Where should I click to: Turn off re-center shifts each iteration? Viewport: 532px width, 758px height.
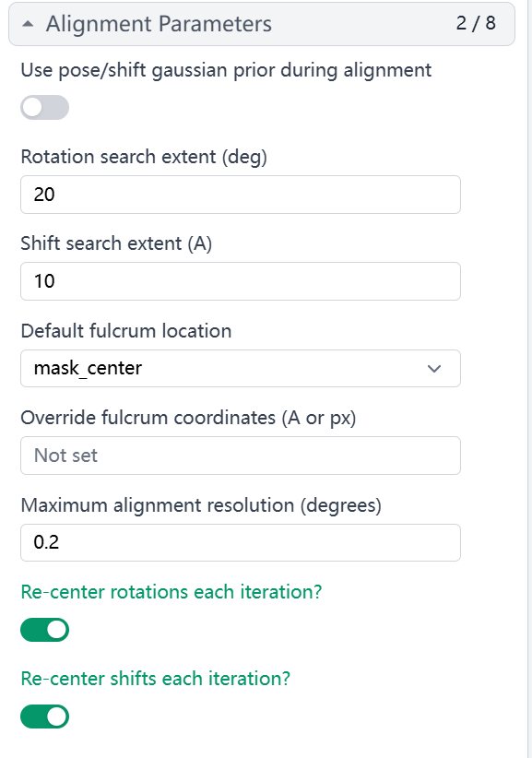coord(44,717)
